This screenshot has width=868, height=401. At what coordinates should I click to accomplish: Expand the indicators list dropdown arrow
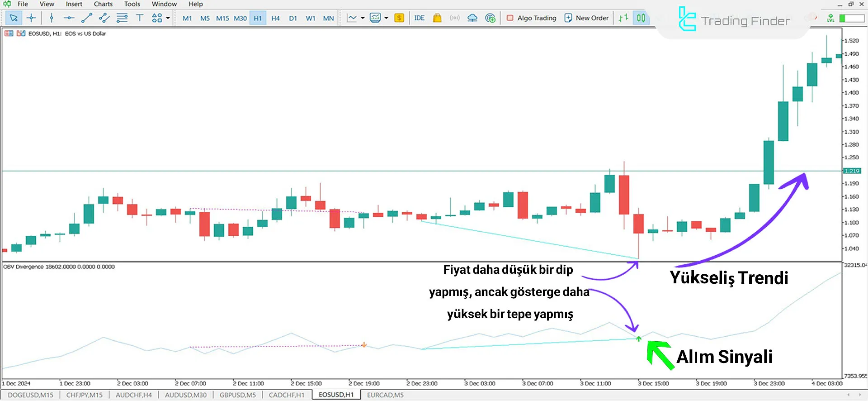386,18
